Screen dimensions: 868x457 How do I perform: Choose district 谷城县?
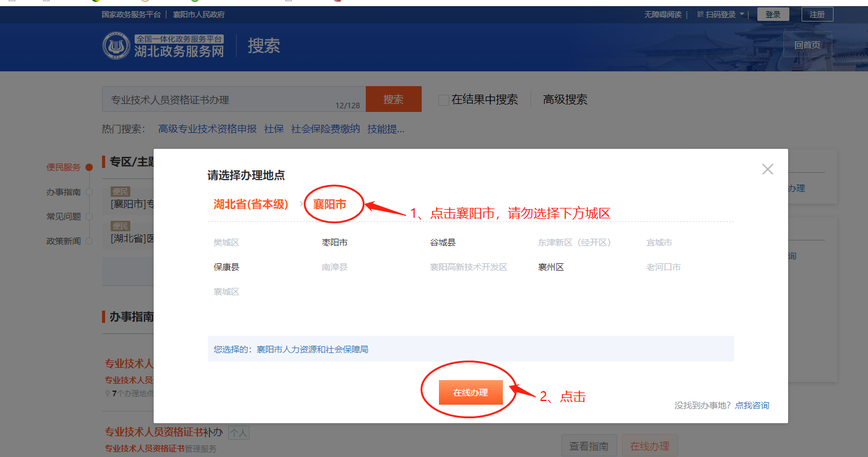(443, 242)
